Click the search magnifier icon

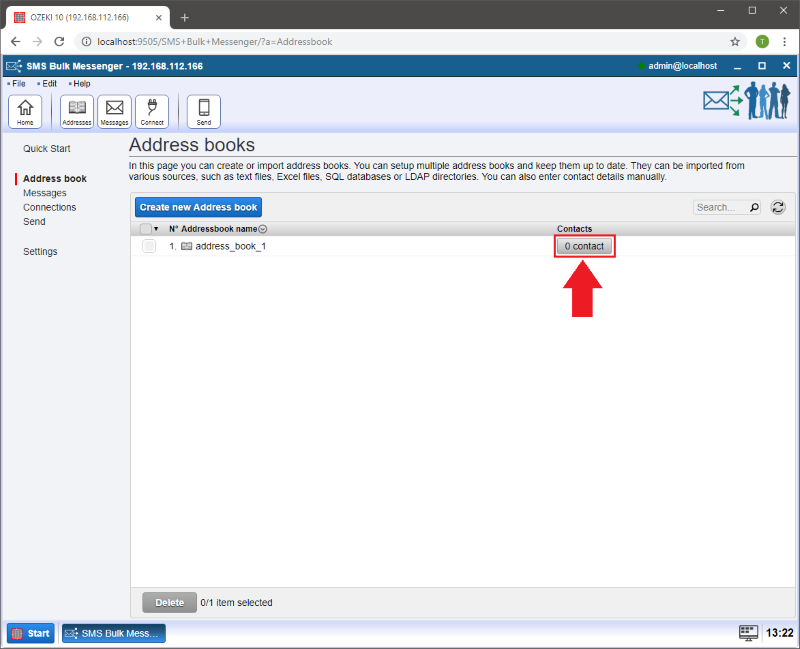point(754,207)
